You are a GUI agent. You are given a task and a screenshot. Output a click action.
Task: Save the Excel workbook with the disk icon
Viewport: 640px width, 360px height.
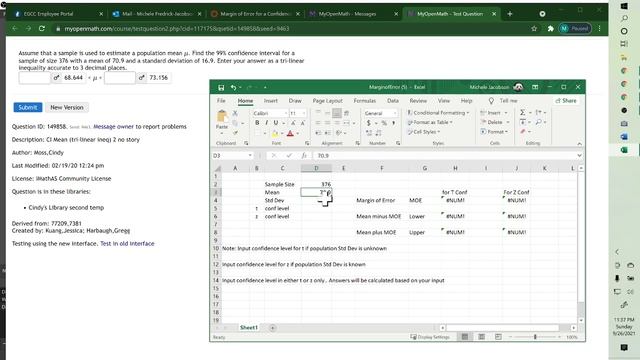click(x=221, y=87)
